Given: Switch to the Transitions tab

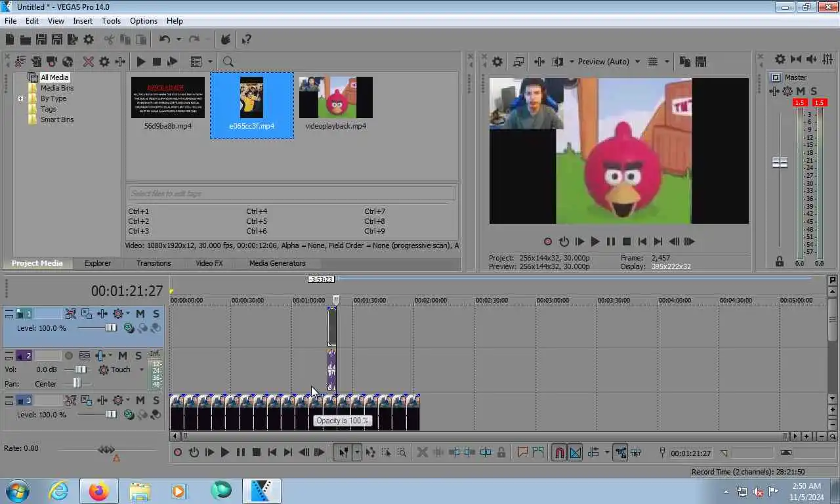Looking at the screenshot, I should (154, 263).
